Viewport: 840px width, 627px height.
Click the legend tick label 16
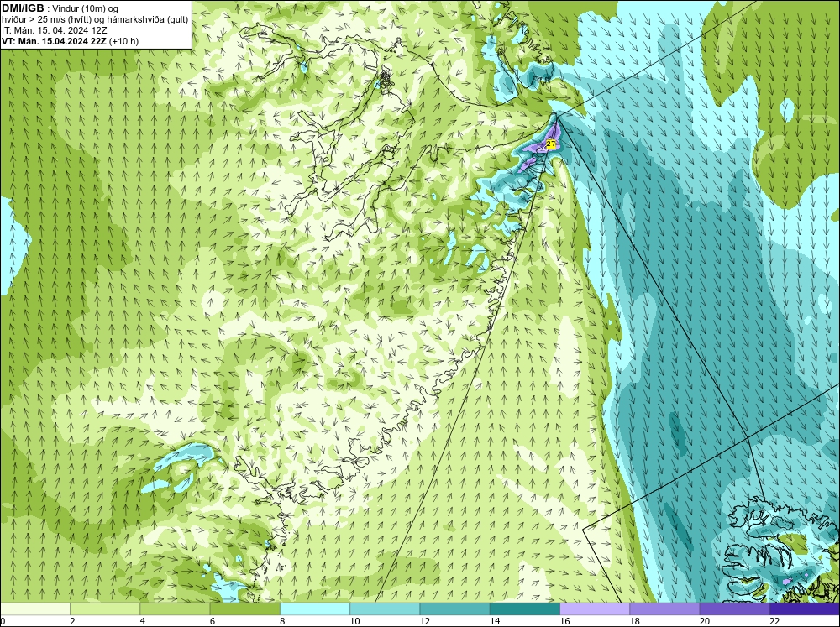click(x=564, y=621)
